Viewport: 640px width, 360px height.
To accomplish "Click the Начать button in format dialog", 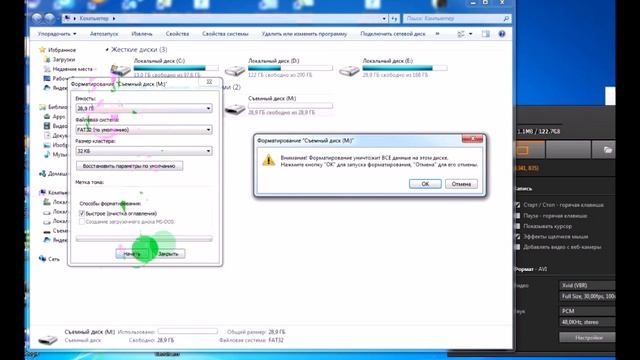I will click(x=132, y=254).
